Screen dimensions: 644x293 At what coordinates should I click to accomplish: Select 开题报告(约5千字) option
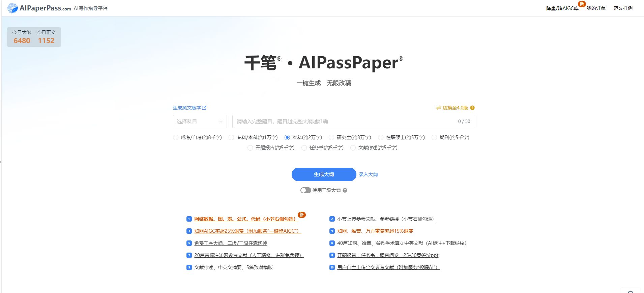coord(271,148)
